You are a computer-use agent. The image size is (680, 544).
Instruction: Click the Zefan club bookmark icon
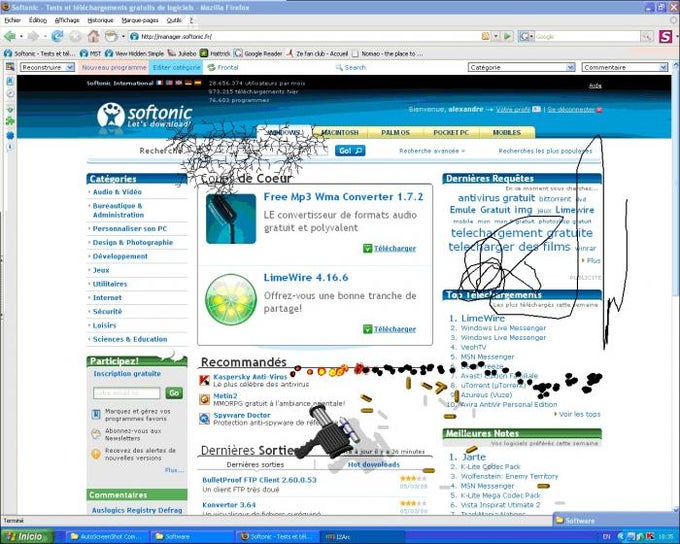point(290,53)
